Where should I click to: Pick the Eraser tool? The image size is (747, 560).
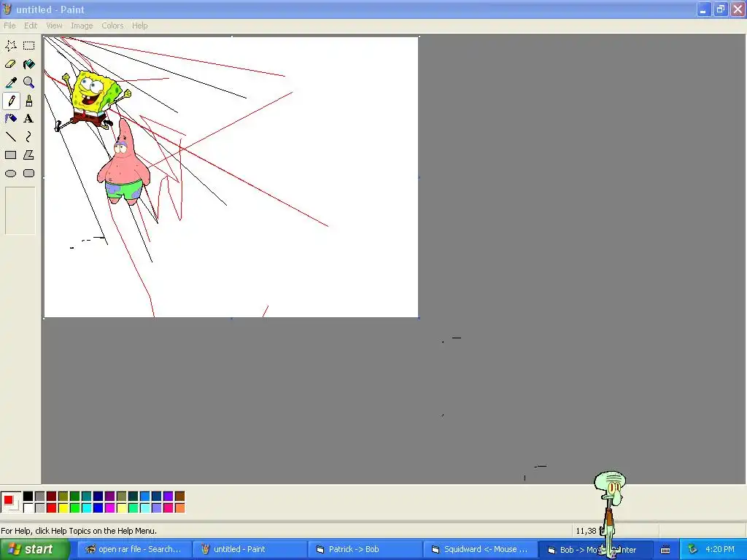coord(10,64)
